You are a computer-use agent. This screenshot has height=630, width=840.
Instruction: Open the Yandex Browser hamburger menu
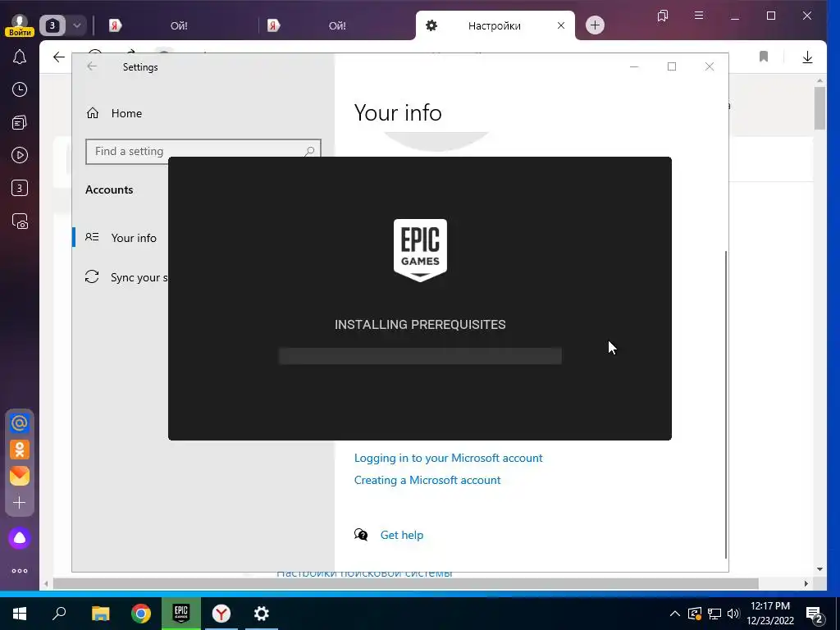(699, 16)
